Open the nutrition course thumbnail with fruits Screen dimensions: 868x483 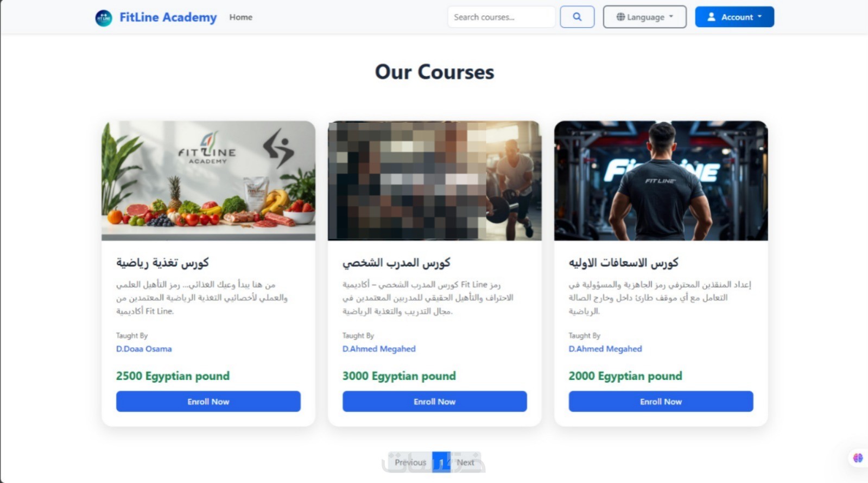click(x=208, y=181)
